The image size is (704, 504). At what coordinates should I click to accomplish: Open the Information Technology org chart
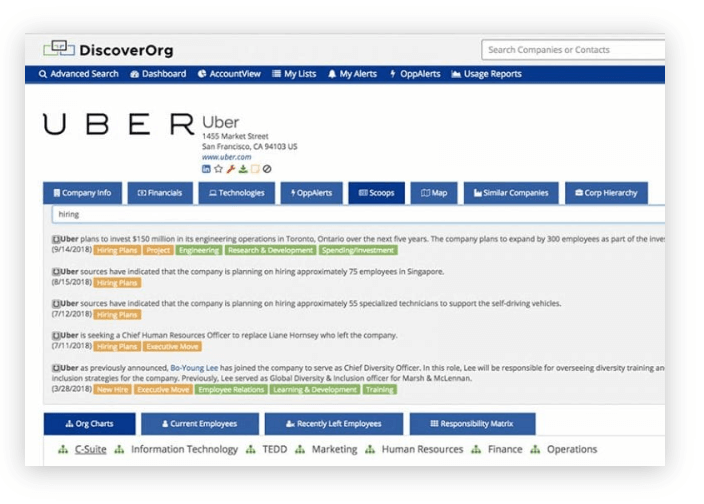pos(185,449)
